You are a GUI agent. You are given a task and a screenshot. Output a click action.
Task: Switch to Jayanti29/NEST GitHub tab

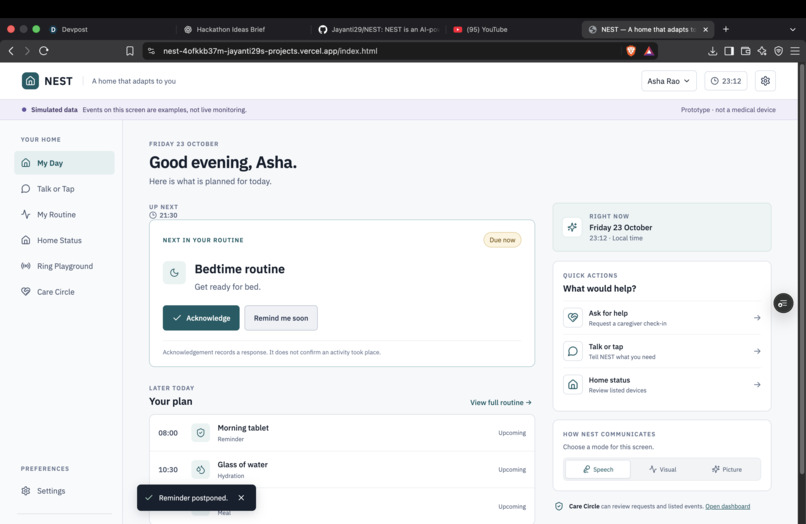pos(379,29)
